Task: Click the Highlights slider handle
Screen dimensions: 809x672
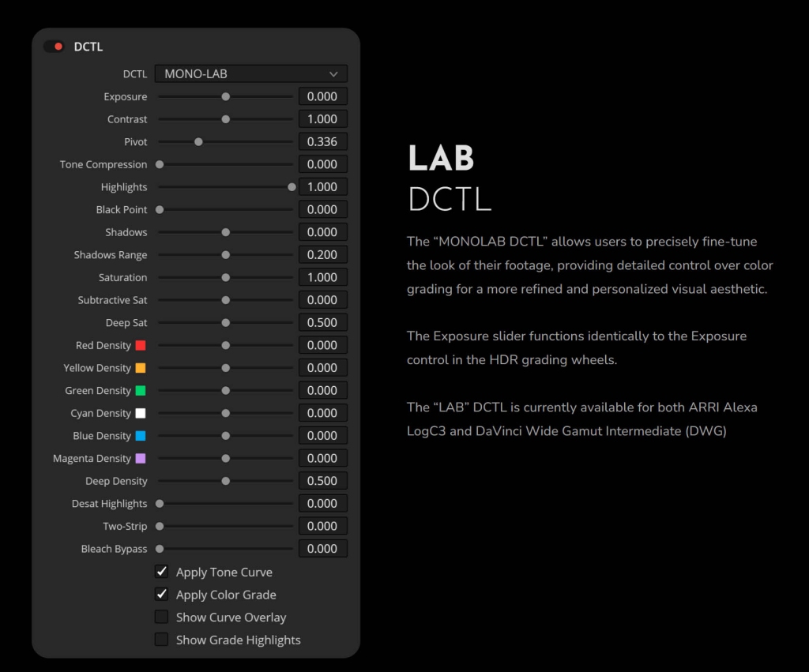Action: pyautogui.click(x=292, y=187)
